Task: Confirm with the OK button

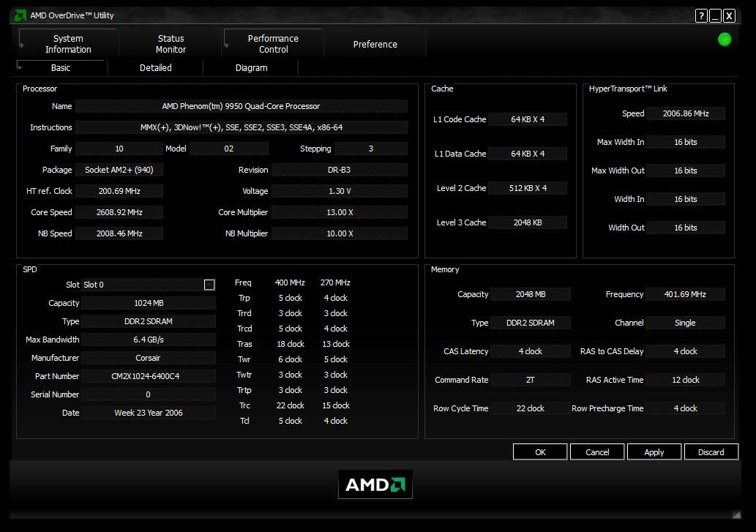Action: tap(540, 452)
